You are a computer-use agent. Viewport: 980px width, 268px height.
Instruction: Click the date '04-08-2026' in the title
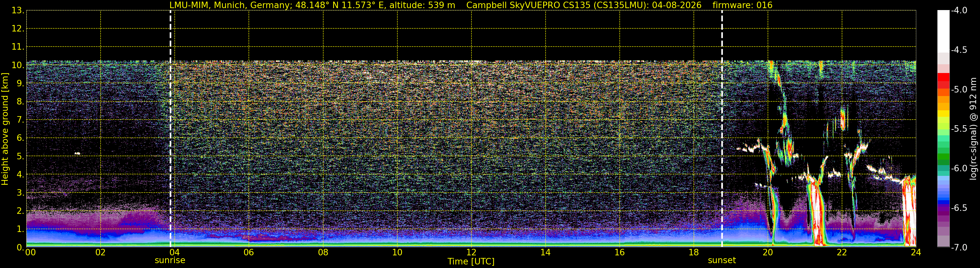click(x=676, y=5)
